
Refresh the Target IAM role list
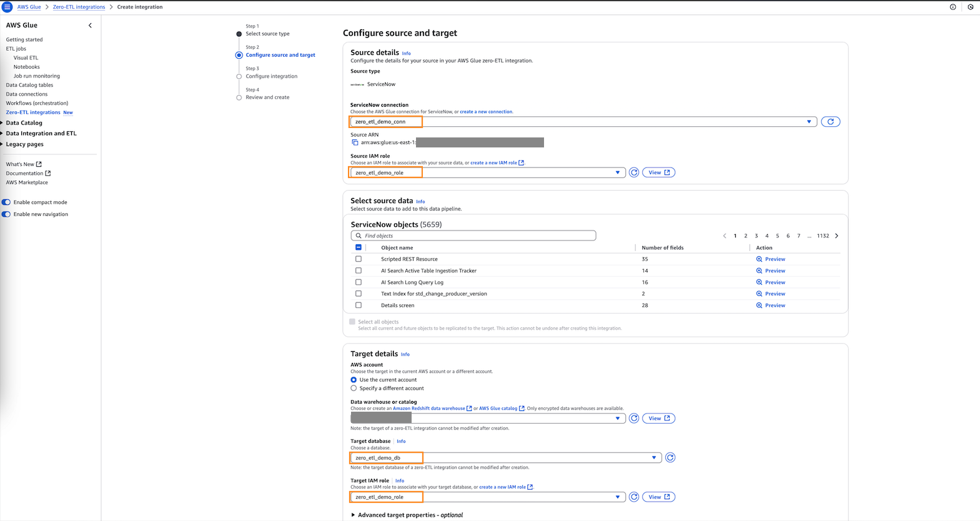[x=634, y=497]
